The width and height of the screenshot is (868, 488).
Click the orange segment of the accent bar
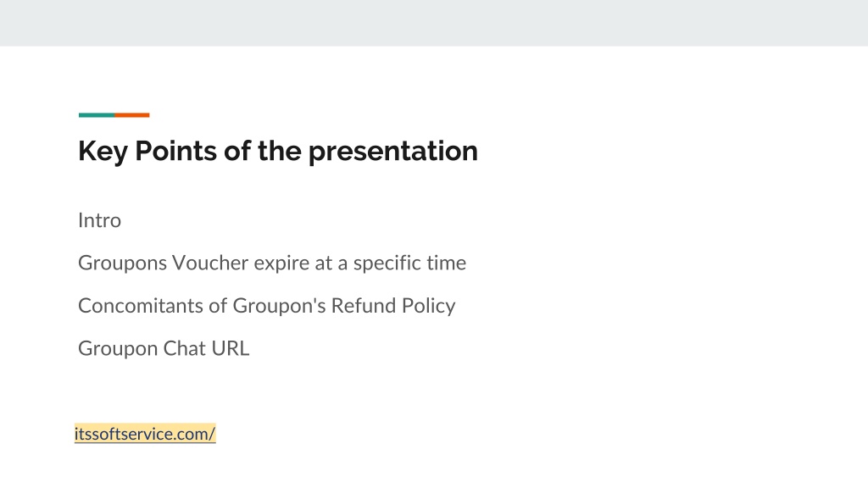tap(131, 115)
